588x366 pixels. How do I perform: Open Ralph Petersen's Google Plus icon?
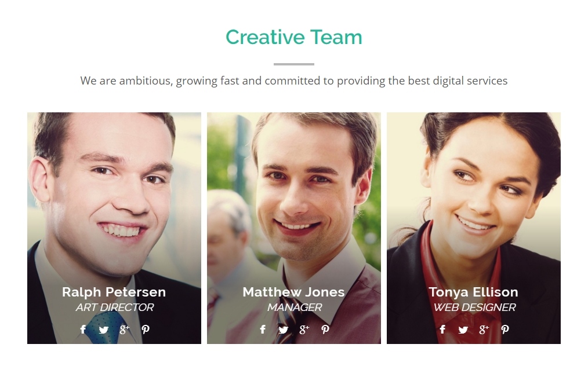click(x=124, y=330)
